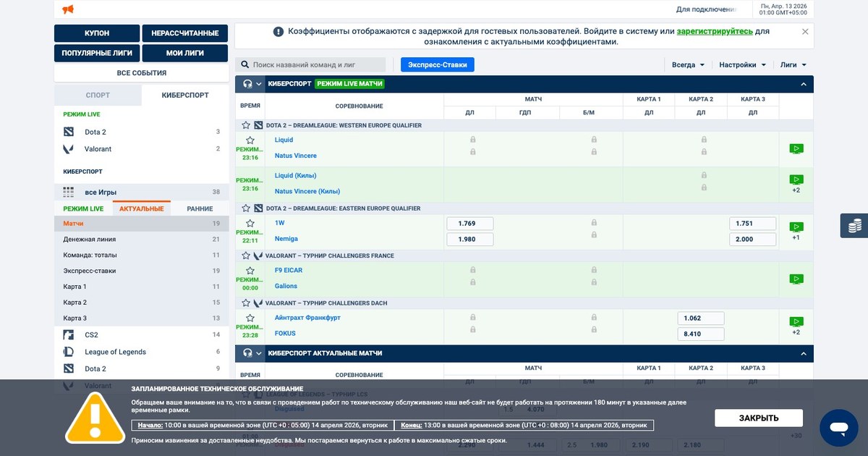Open the live stream for Liquid vs Natus Vincere
Viewport: 868px width, 456px height.
coord(796,148)
